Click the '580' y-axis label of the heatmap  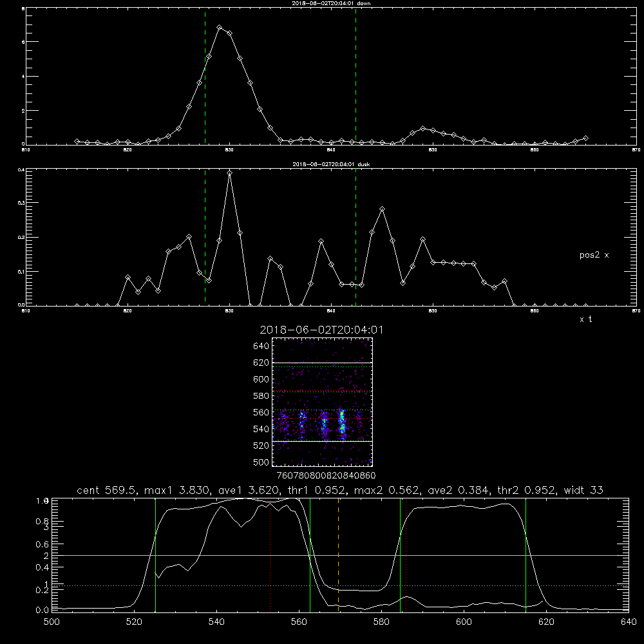click(x=261, y=395)
